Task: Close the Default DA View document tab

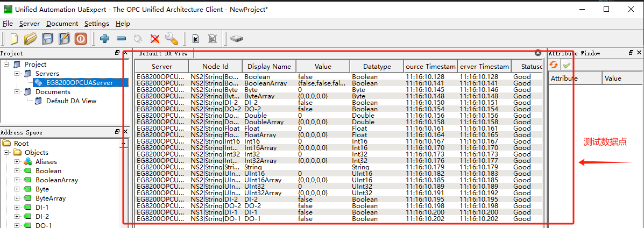Action: [538, 53]
